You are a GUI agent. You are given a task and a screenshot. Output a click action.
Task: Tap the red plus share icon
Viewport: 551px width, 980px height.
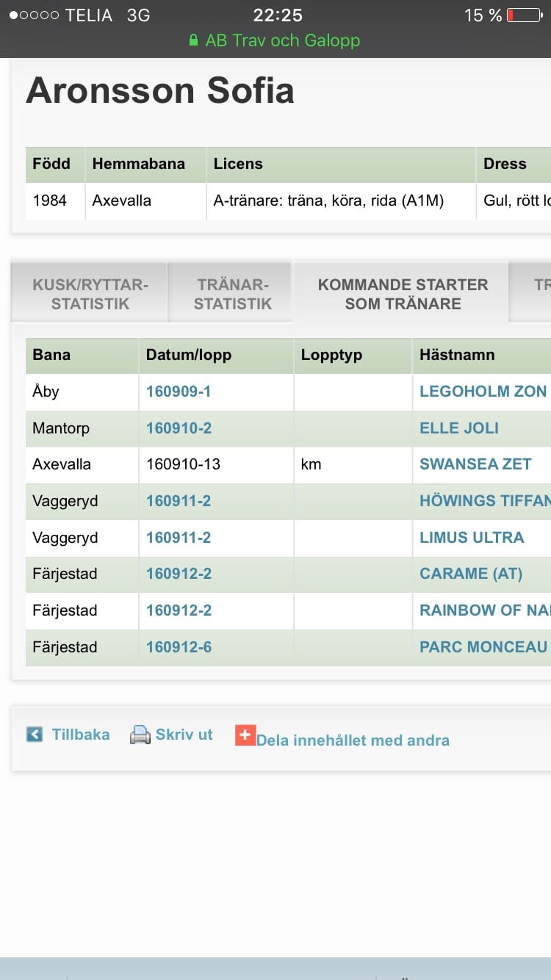(x=245, y=735)
